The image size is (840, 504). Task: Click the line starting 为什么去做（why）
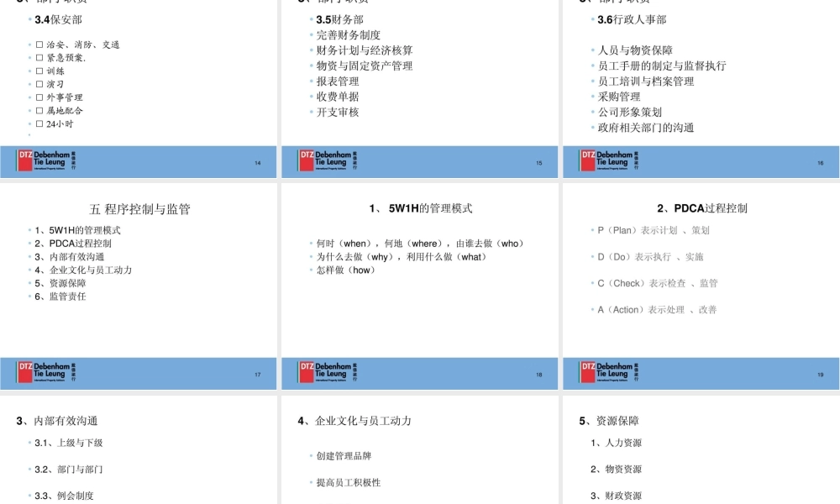(402, 257)
